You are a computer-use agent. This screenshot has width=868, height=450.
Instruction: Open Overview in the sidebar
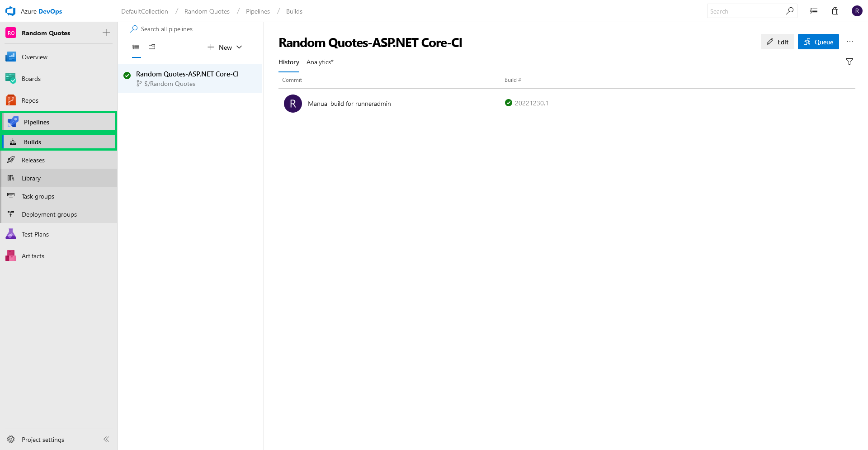coord(59,57)
